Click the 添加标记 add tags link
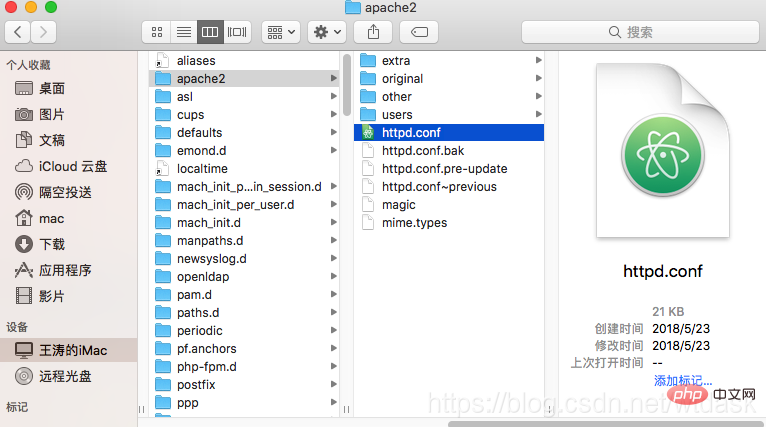The image size is (766, 427). click(x=683, y=381)
